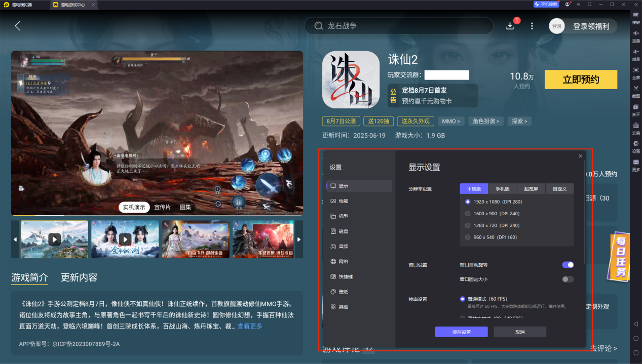The height and width of the screenshot is (364, 642).
Task: Open the user account icon in title bar
Action: [x=568, y=4]
